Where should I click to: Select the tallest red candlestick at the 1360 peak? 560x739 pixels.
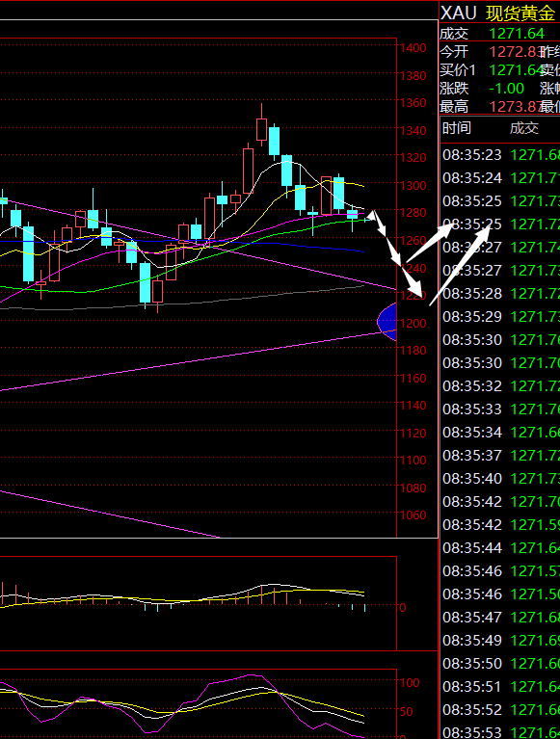(261, 126)
